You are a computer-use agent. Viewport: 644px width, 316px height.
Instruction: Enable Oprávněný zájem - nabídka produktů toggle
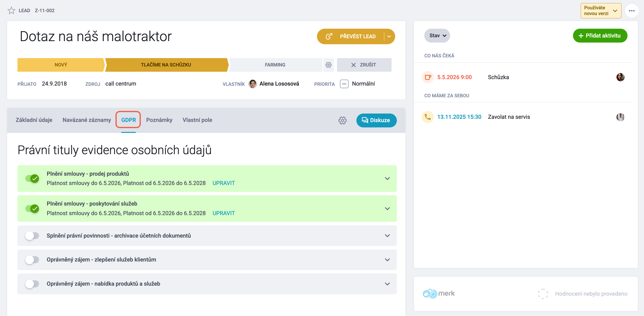[32, 284]
